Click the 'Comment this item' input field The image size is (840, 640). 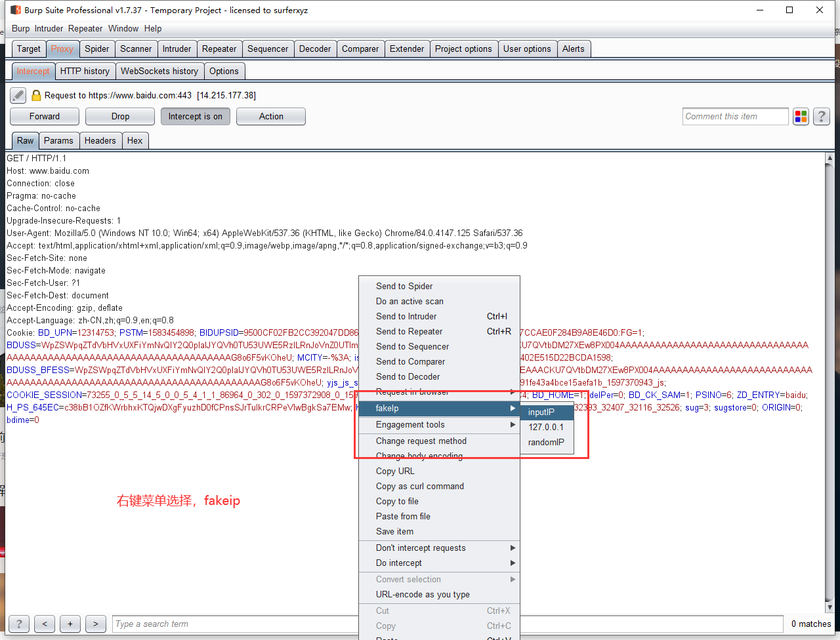click(735, 116)
